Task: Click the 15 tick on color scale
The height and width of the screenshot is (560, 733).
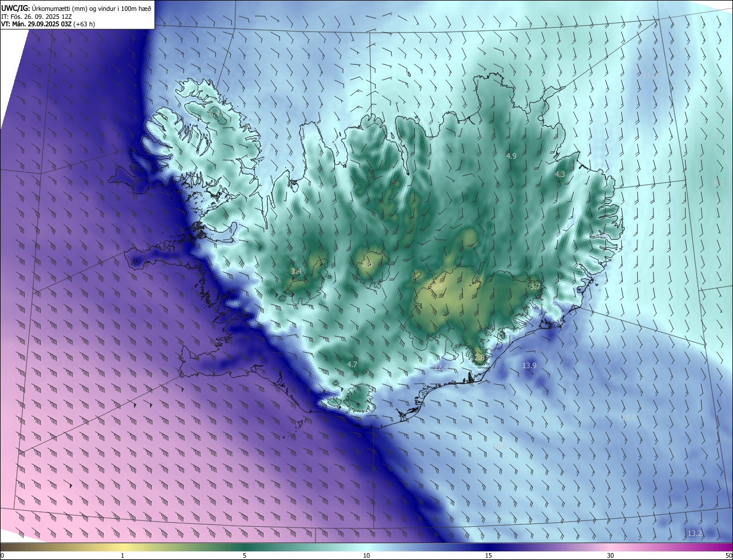Action: pyautogui.click(x=488, y=555)
